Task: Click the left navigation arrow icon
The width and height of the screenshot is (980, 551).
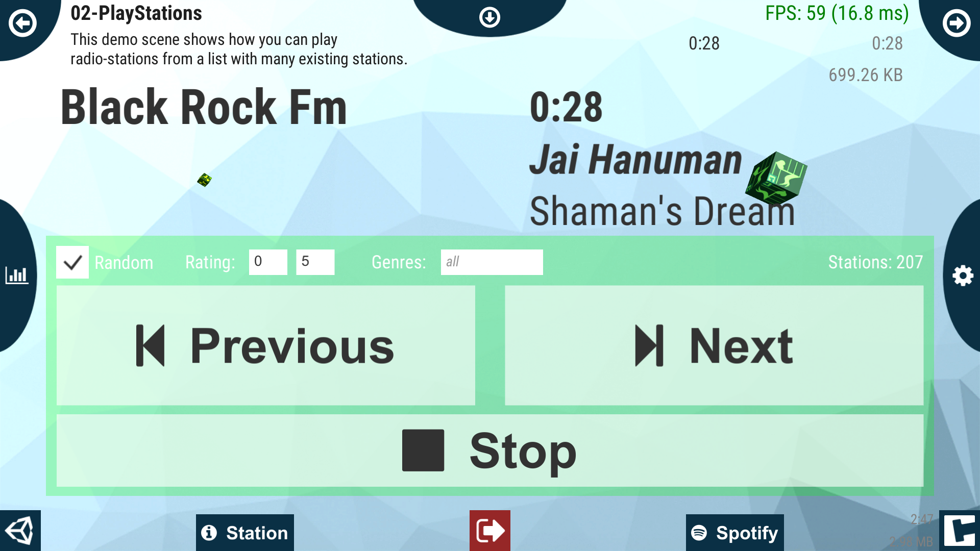Action: tap(22, 22)
